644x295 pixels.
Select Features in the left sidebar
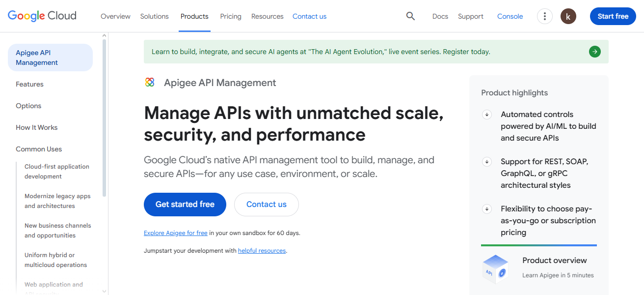29,84
